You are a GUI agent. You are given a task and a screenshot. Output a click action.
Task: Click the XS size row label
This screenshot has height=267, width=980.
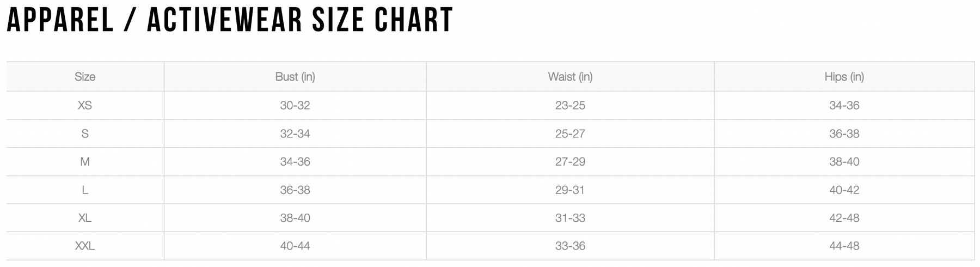pyautogui.click(x=85, y=105)
